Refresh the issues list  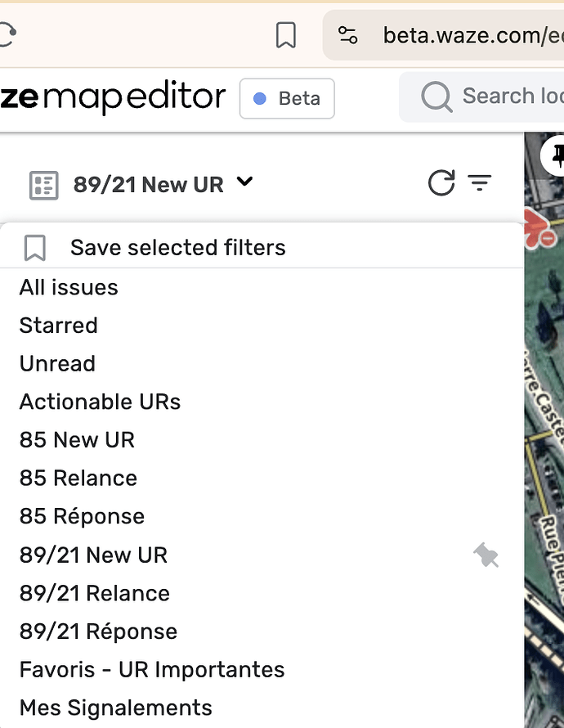tap(441, 183)
